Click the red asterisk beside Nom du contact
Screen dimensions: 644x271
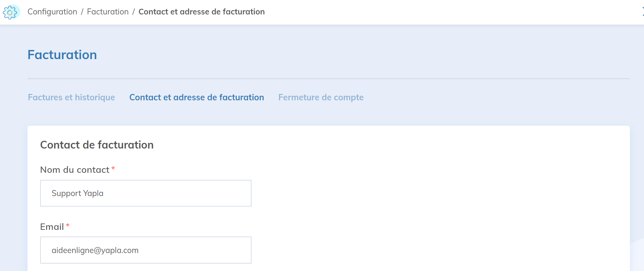tap(113, 169)
